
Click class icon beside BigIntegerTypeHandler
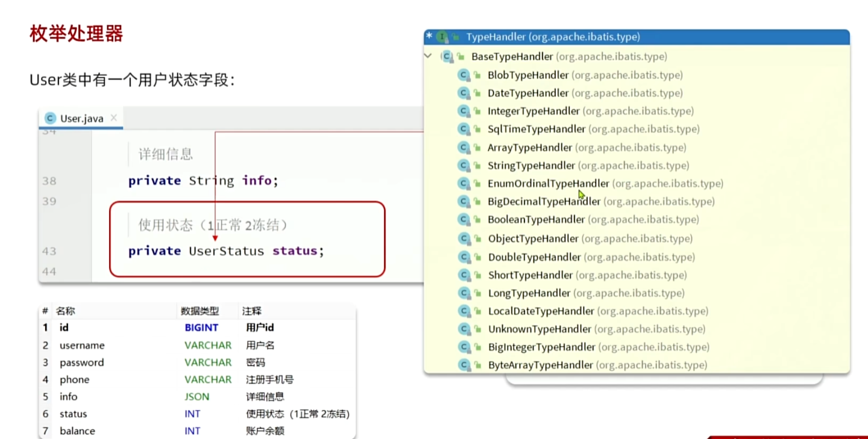point(464,347)
